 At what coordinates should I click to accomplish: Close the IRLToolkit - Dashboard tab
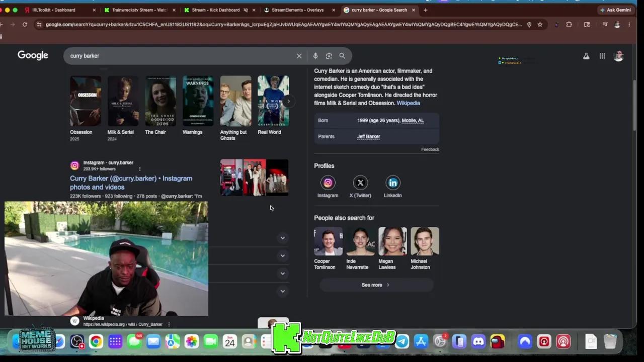[x=94, y=10]
